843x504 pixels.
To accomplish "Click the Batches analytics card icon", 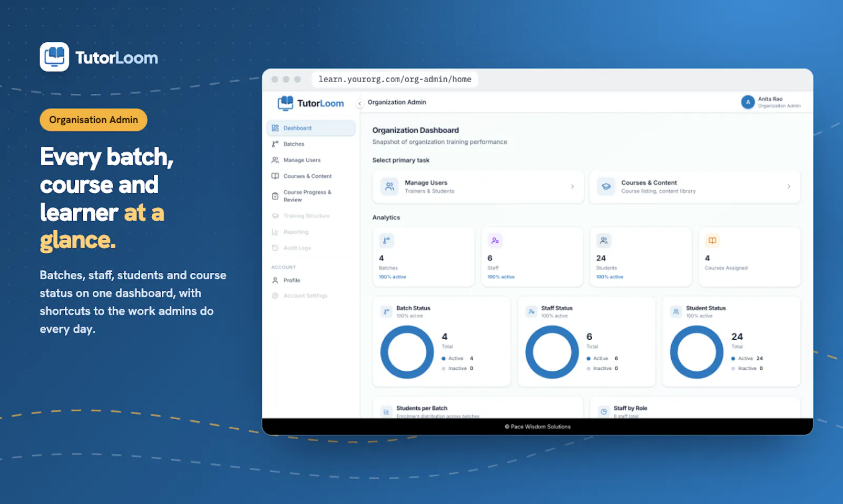I will click(386, 241).
